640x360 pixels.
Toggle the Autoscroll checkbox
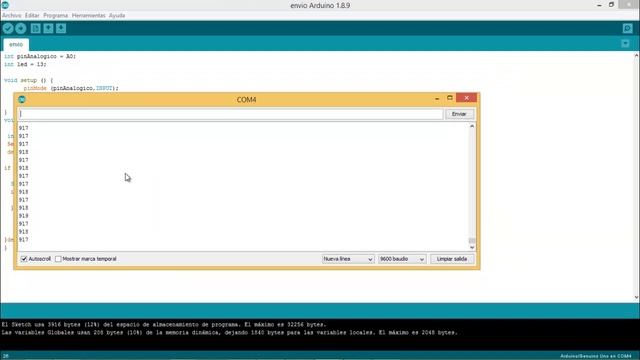tap(24, 259)
